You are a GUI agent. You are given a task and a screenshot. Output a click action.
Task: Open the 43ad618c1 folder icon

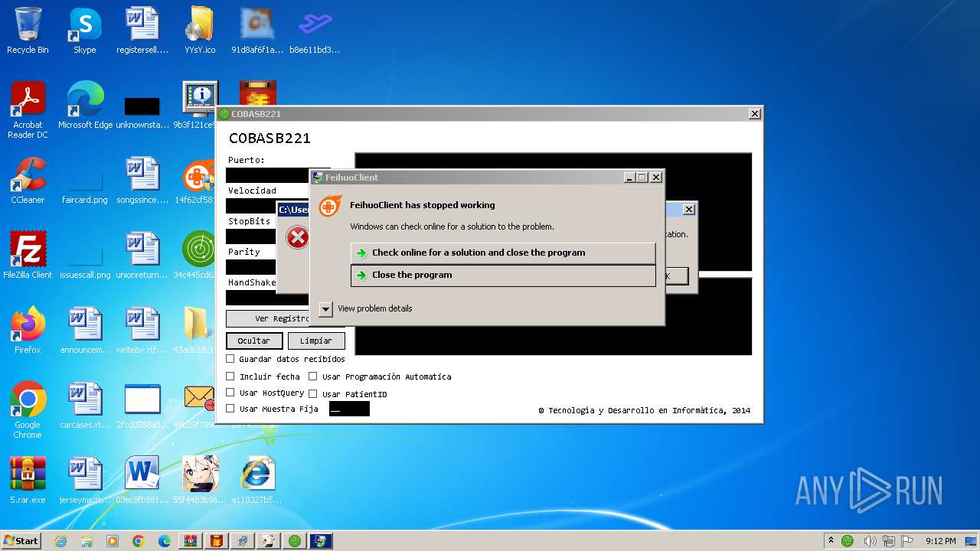point(198,330)
